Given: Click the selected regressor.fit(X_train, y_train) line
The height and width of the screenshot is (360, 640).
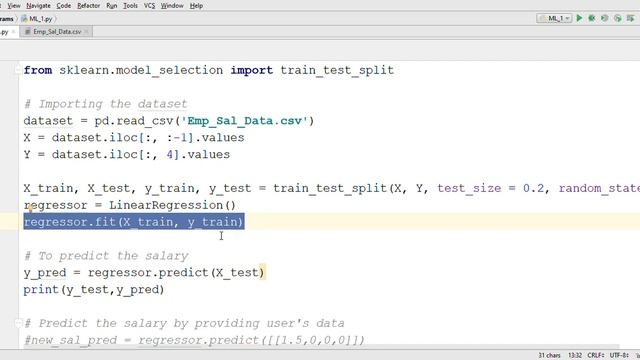Looking at the screenshot, I should pos(134,222).
